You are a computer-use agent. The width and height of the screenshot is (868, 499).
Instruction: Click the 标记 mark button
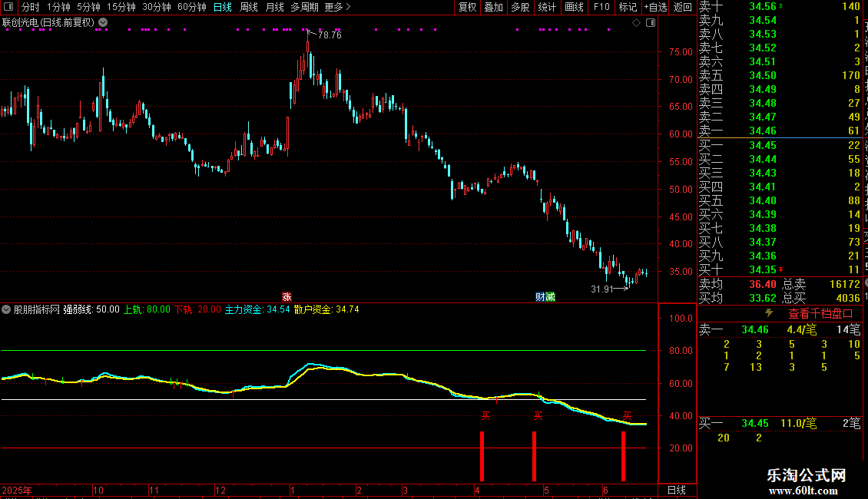[628, 7]
